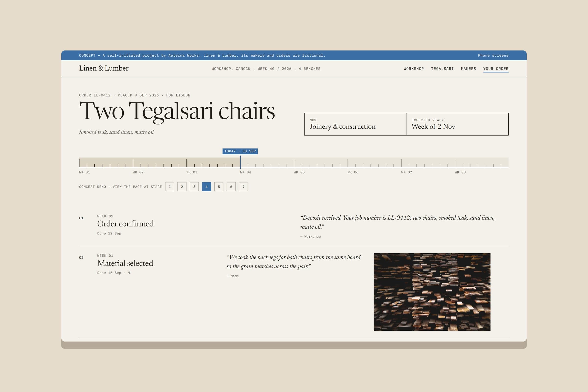The width and height of the screenshot is (588, 392).
Task: Click the '— Workshop' attribution
Action: coord(310,237)
